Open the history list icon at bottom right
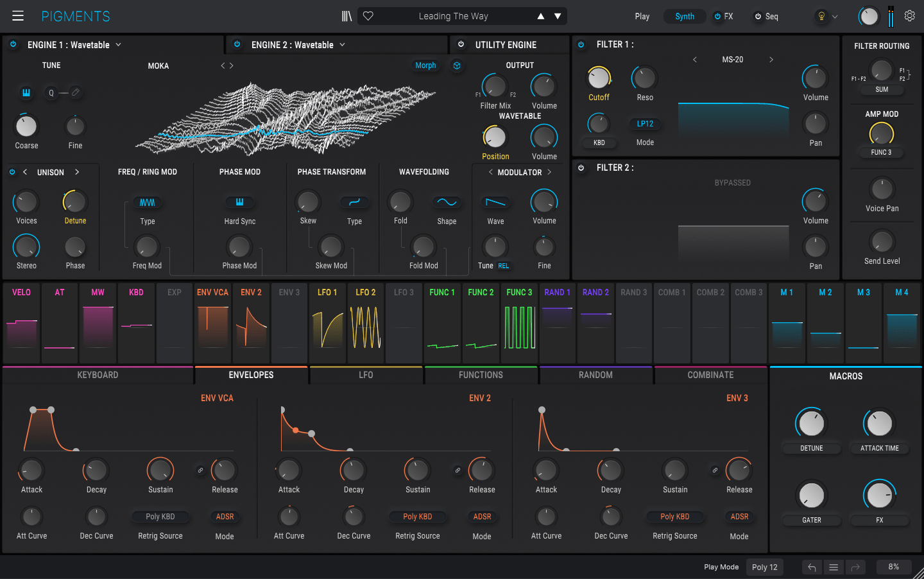The height and width of the screenshot is (579, 924). point(834,567)
